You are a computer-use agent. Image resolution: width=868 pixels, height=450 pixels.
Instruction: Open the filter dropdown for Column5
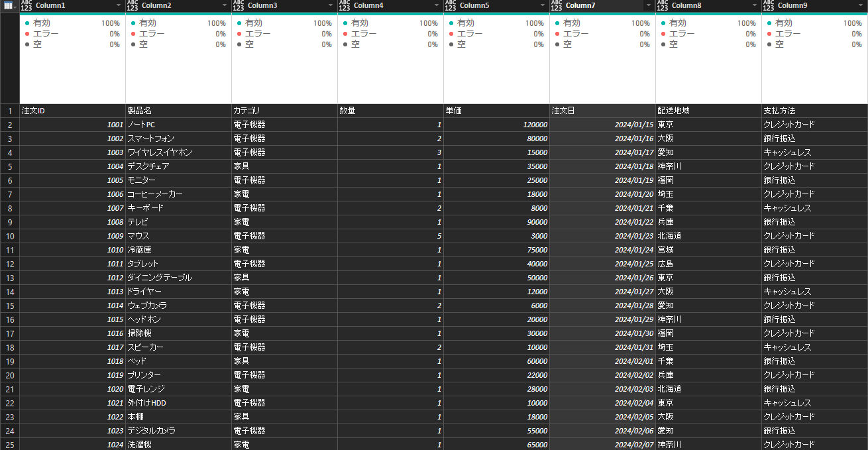(543, 5)
